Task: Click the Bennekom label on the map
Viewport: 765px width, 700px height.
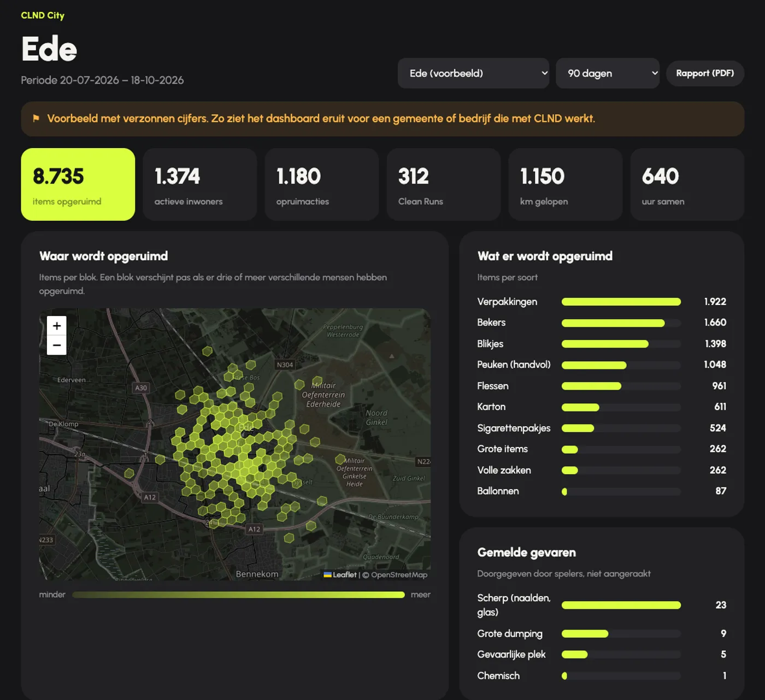Action: click(x=257, y=574)
